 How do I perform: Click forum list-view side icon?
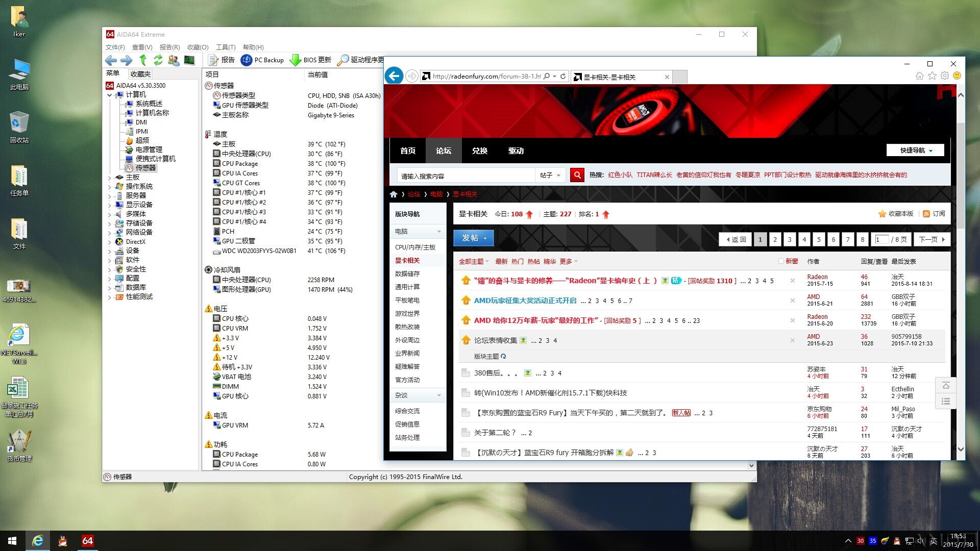click(946, 402)
